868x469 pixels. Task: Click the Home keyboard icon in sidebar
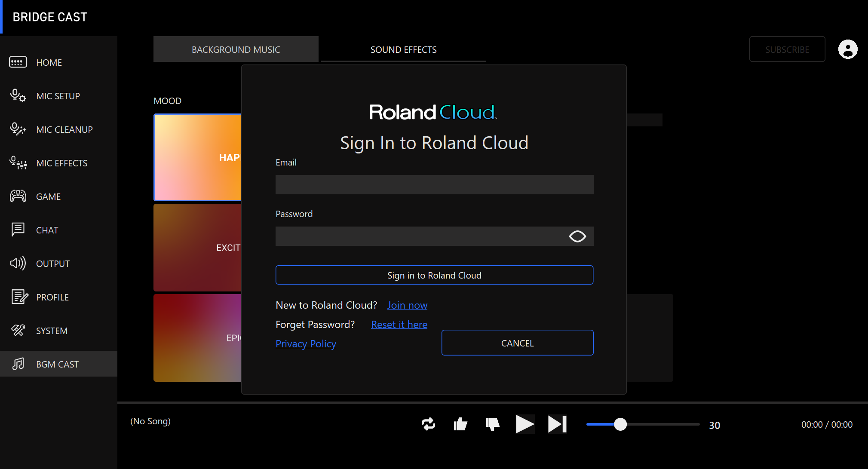18,62
